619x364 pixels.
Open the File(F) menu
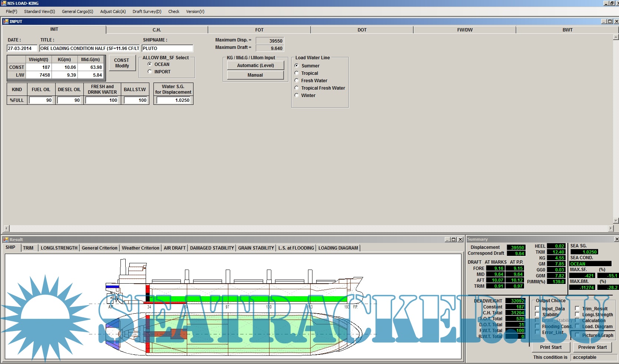11,11
